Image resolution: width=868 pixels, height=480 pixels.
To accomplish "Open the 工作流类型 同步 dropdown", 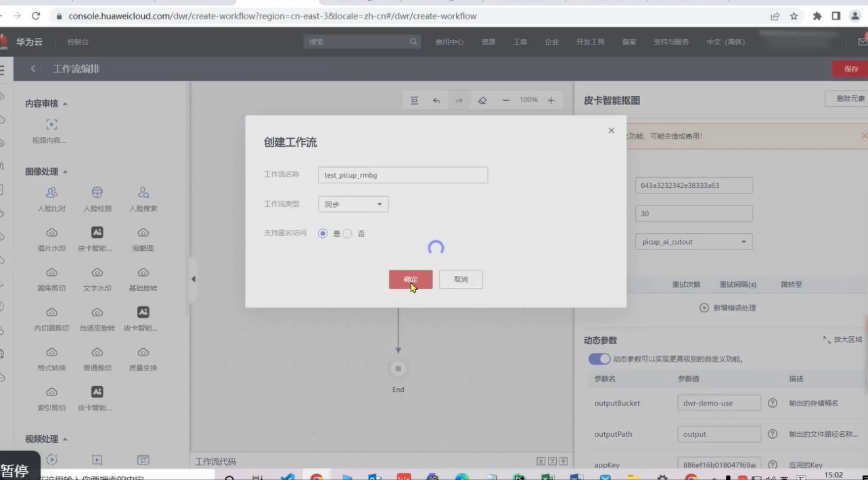I will 353,204.
